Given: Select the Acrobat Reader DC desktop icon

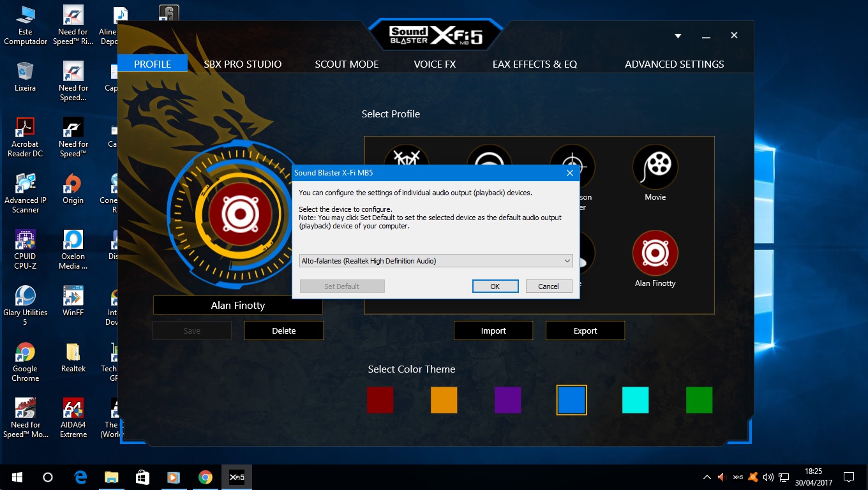Looking at the screenshot, I should [26, 137].
